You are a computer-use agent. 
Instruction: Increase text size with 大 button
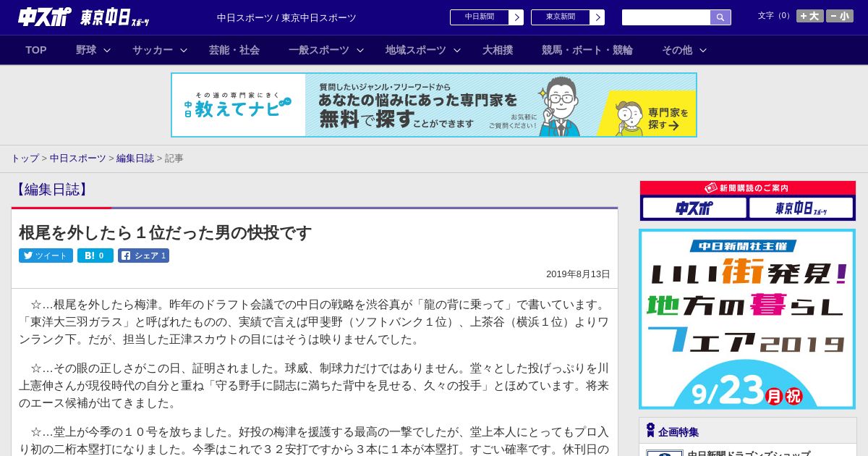coord(809,16)
